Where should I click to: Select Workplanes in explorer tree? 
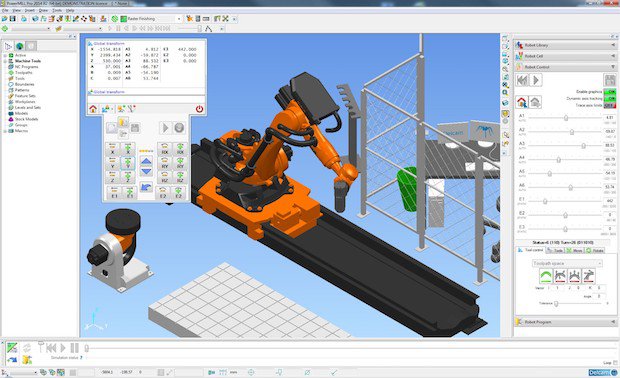coord(25,102)
